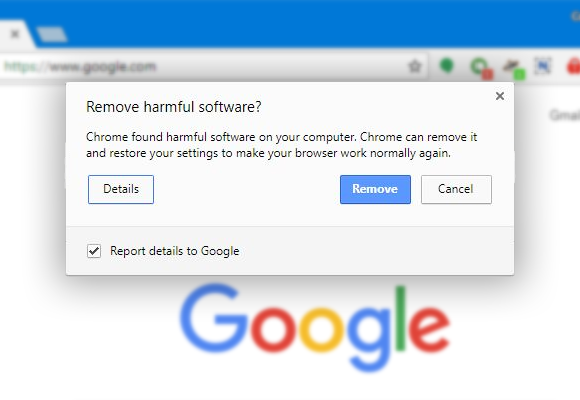The width and height of the screenshot is (580, 400).
Task: Click the 'Chrome found harmful software' message text
Action: click(281, 145)
